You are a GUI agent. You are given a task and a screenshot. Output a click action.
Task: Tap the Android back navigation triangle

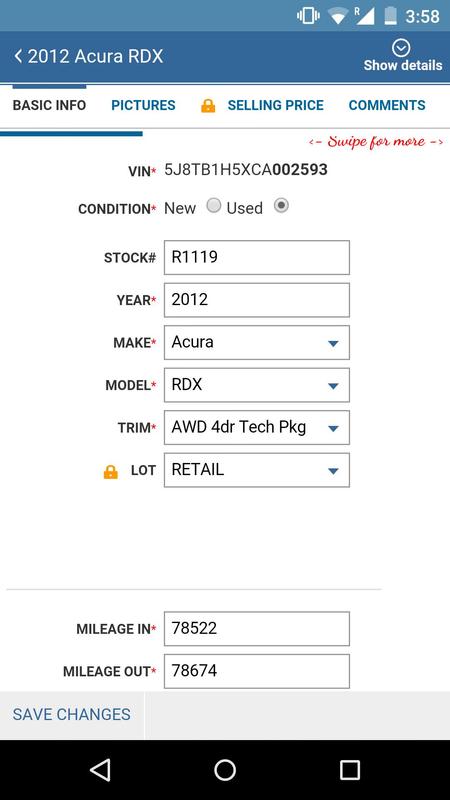click(101, 769)
